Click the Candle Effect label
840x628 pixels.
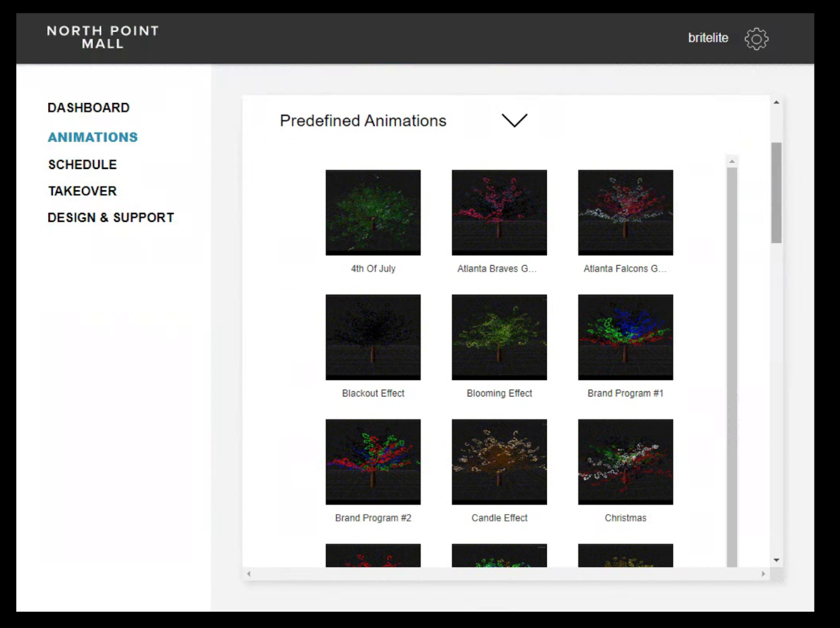point(499,518)
